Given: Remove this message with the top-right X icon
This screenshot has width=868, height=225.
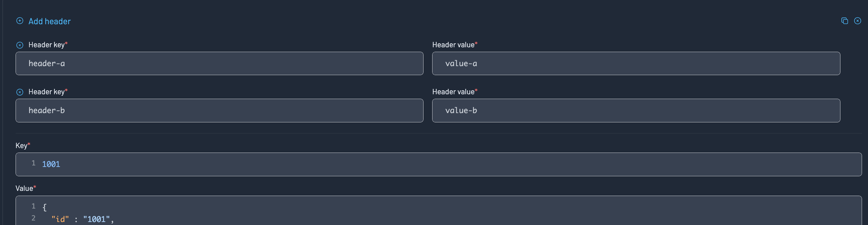Looking at the screenshot, I should (x=858, y=21).
